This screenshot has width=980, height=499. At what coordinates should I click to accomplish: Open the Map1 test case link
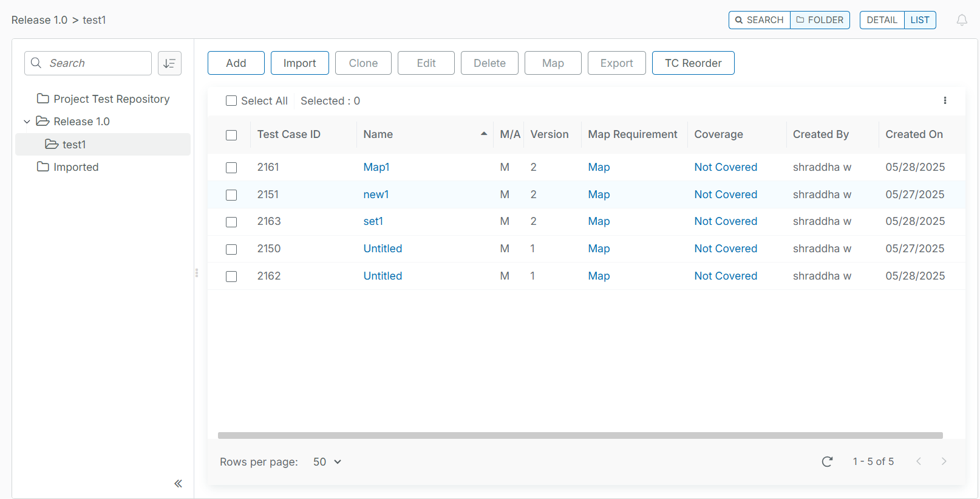click(x=376, y=167)
